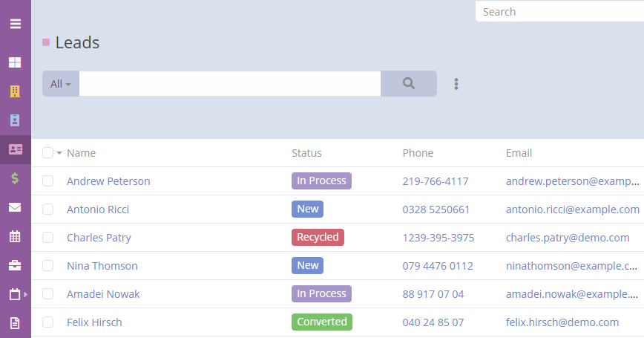Click phone number 219-766-4117
Screen dimensions: 644x338
pyautogui.click(x=436, y=181)
